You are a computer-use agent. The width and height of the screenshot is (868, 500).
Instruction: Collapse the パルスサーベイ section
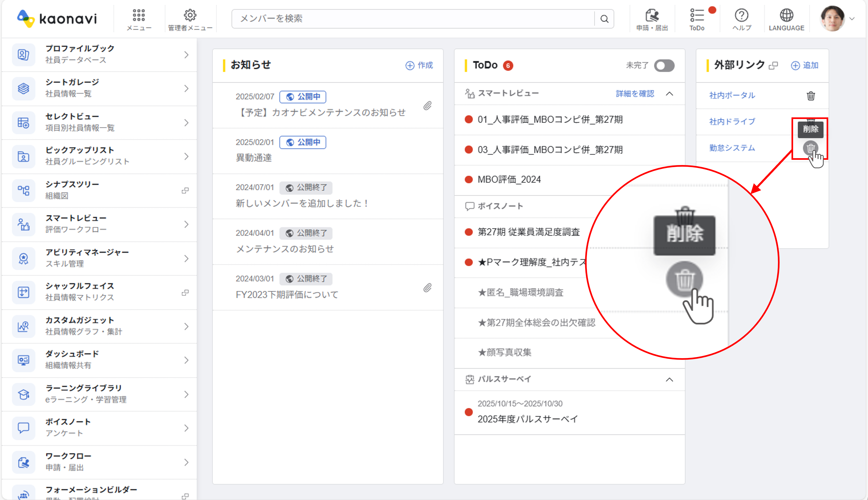click(669, 380)
